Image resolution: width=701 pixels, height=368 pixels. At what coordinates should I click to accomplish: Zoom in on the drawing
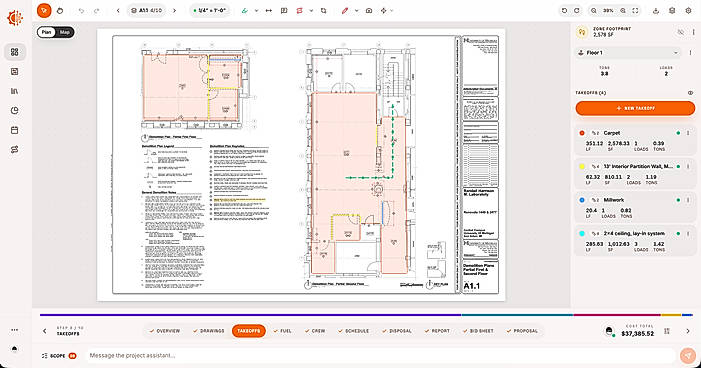(623, 10)
